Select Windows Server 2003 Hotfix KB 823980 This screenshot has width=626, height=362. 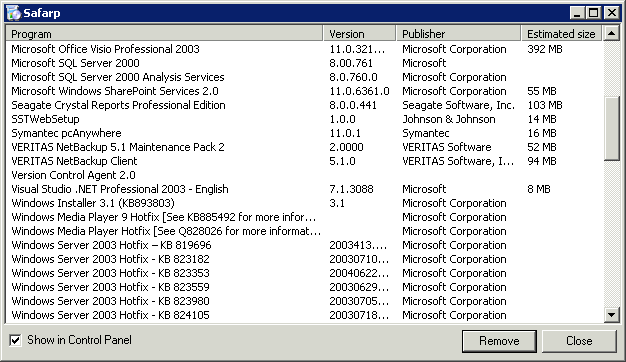pyautogui.click(x=111, y=301)
